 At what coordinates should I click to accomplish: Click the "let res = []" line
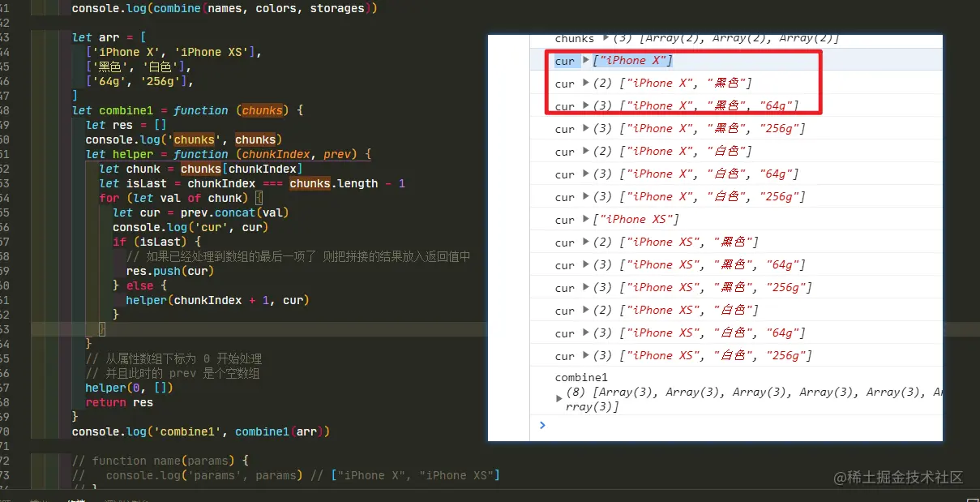point(126,125)
